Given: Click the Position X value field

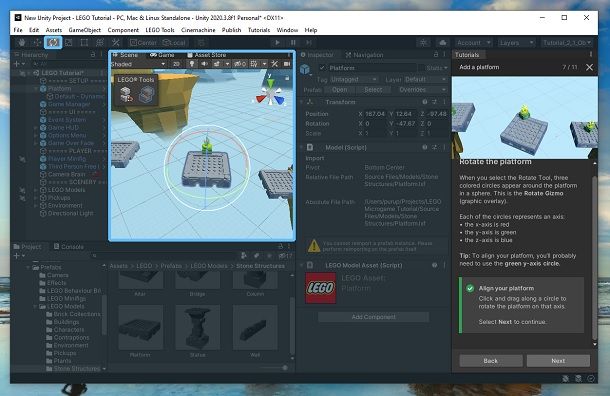Looking at the screenshot, I should (375, 114).
